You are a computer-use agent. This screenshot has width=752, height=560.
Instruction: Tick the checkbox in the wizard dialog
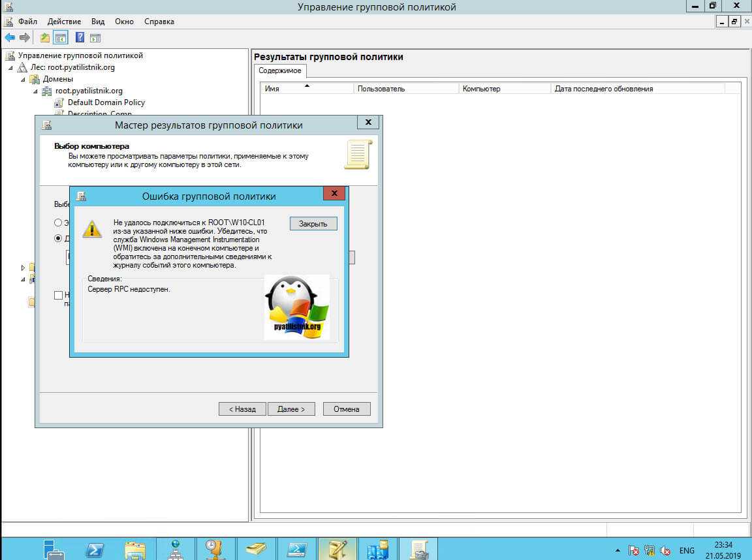click(x=59, y=296)
